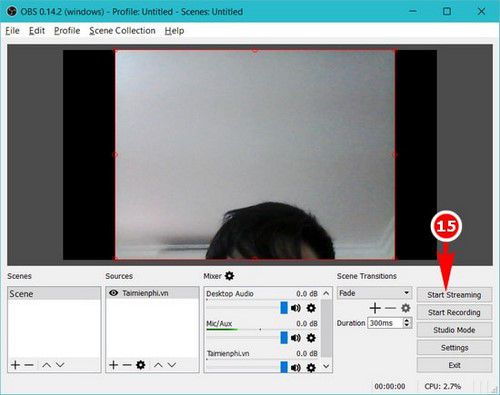Screen dimensions: 500x395
Task: Open the File menu
Action: tap(12, 31)
